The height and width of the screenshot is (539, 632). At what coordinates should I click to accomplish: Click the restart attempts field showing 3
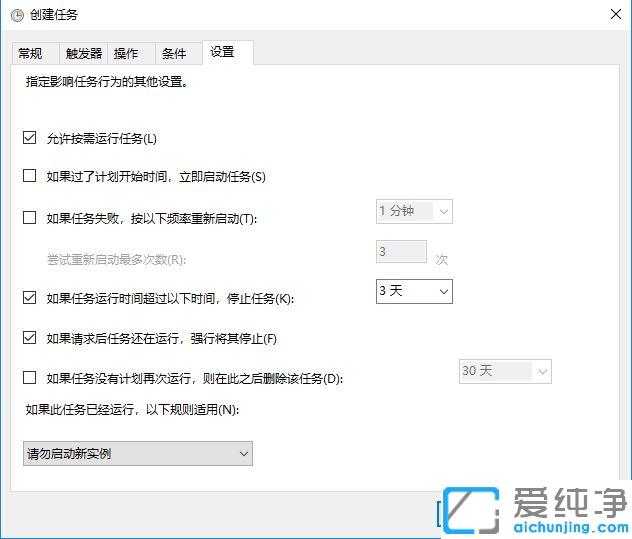pyautogui.click(x=400, y=252)
